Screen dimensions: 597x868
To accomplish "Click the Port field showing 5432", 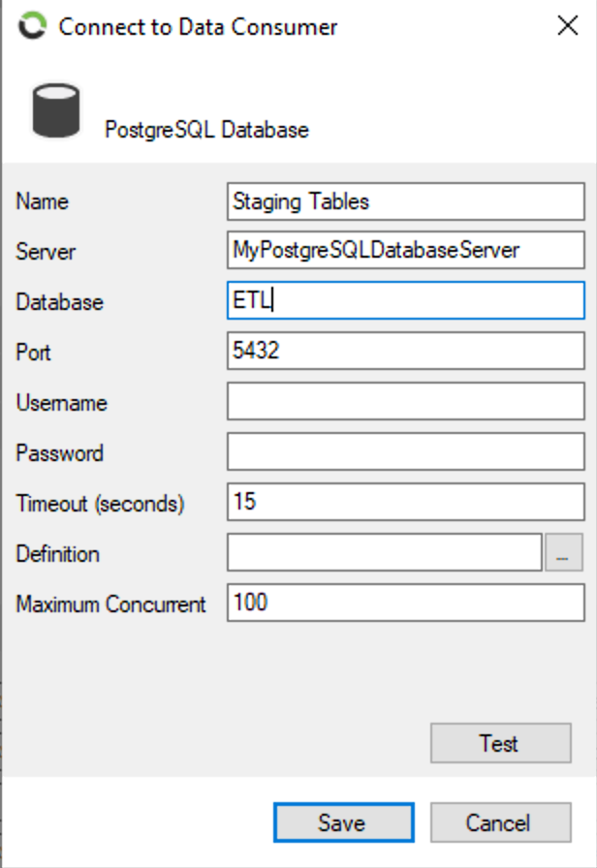I will click(406, 351).
